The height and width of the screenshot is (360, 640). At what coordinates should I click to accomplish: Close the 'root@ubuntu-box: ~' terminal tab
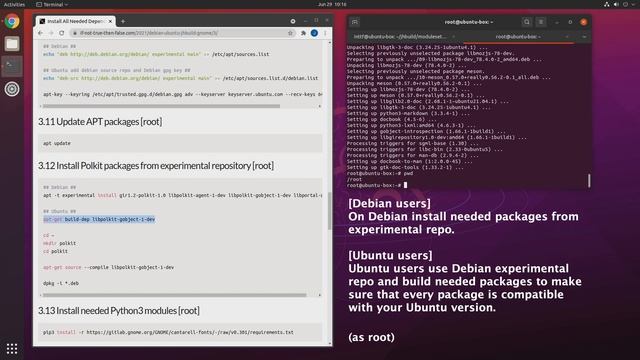pyautogui.click(x=567, y=37)
